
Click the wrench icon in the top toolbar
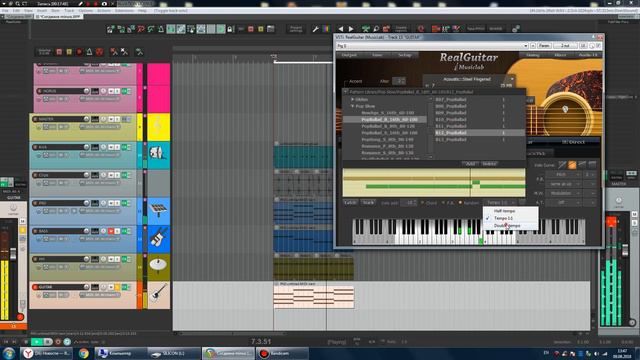tap(316, 29)
